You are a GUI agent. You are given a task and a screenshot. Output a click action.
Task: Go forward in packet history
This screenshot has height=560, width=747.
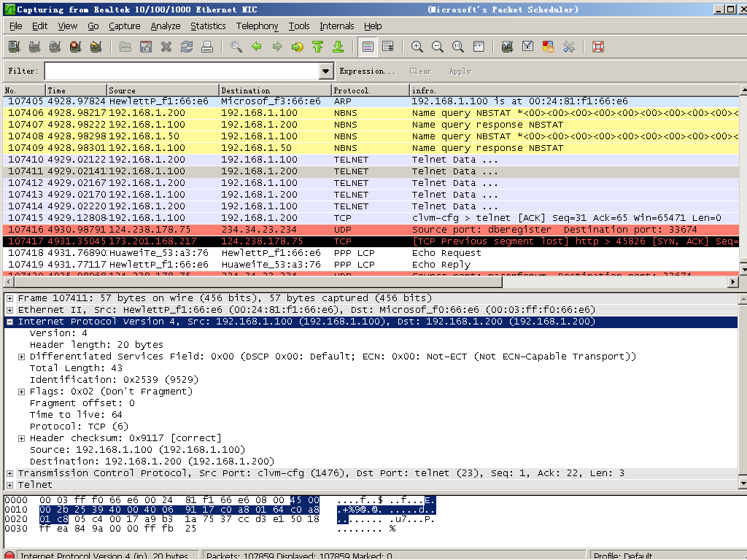click(x=277, y=47)
